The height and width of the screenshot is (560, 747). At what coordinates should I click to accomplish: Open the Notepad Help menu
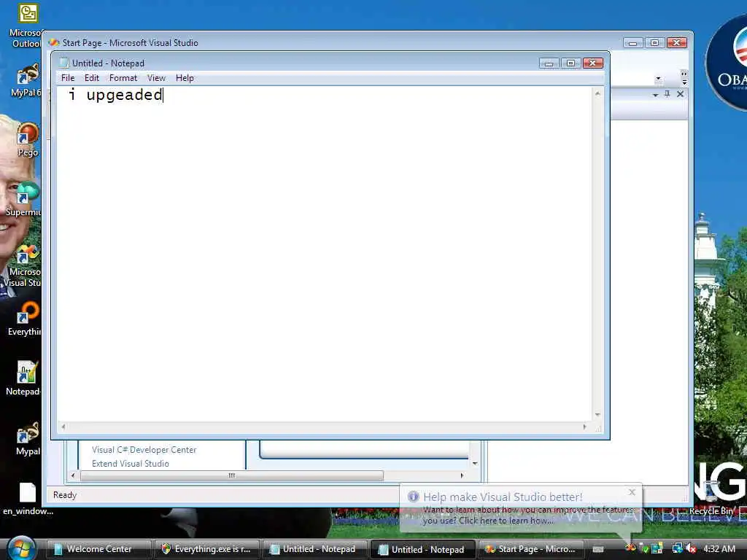pos(185,77)
